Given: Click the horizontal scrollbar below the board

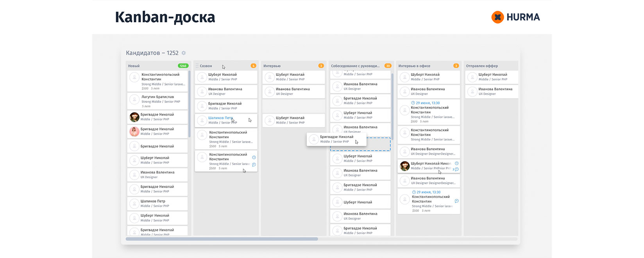Looking at the screenshot, I should pos(222,239).
